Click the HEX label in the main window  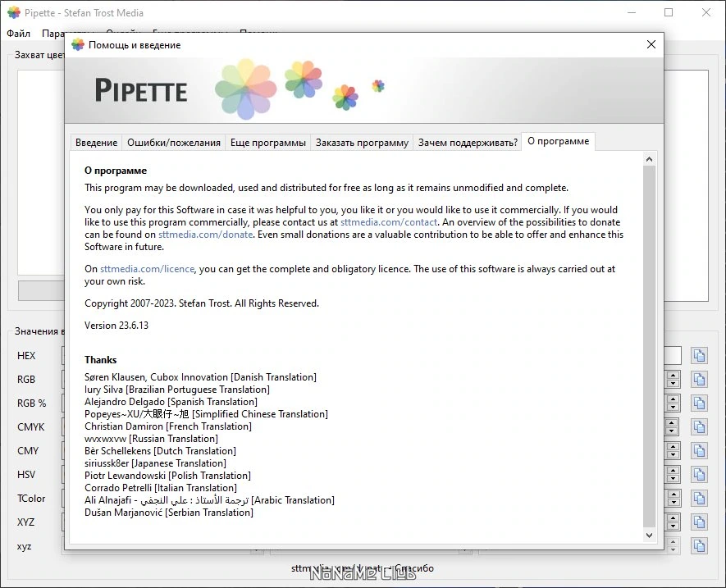(26, 356)
